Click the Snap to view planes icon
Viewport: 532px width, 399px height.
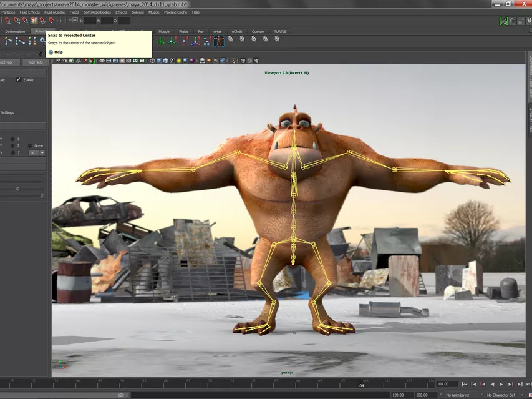[x=43, y=21]
